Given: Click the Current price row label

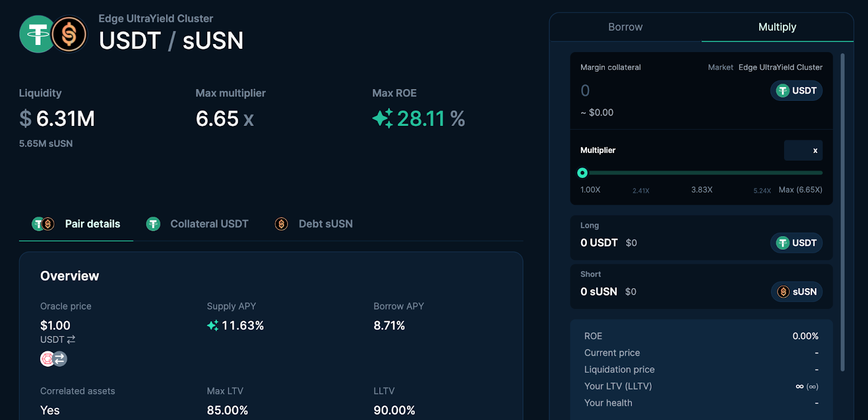Looking at the screenshot, I should [x=612, y=353].
